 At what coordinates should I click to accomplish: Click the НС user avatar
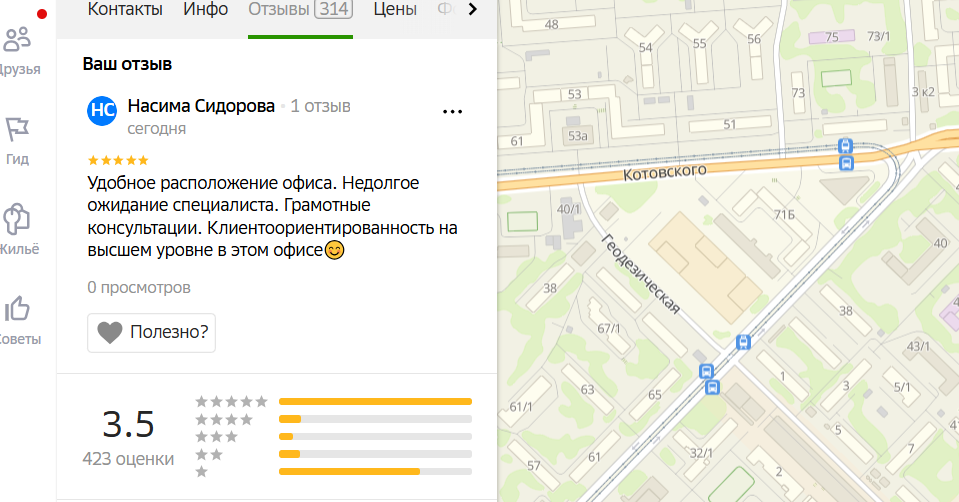pos(102,110)
